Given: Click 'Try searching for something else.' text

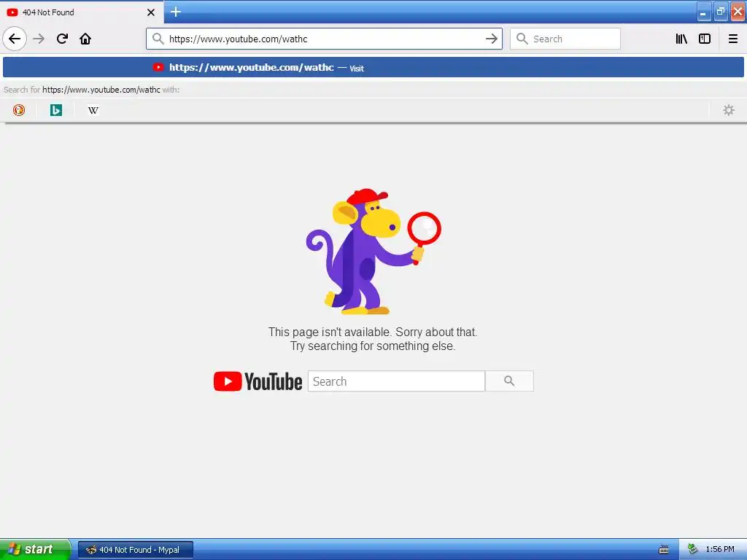Looking at the screenshot, I should (373, 346).
